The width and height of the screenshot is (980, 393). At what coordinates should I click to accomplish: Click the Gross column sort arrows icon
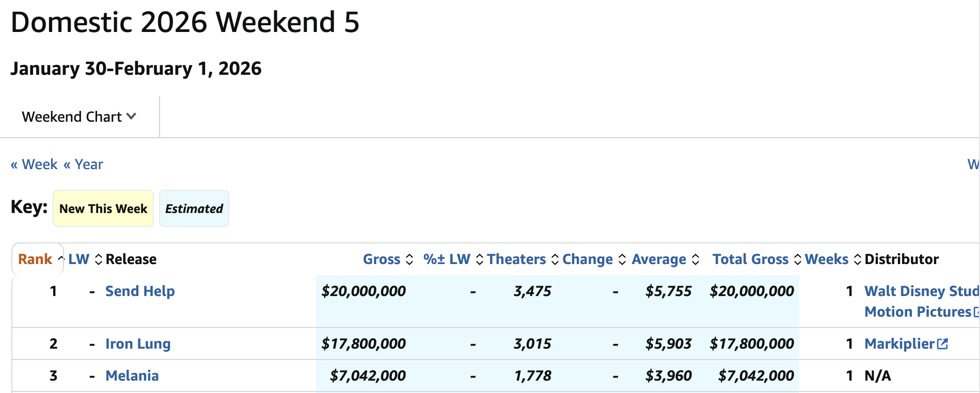pyautogui.click(x=409, y=259)
